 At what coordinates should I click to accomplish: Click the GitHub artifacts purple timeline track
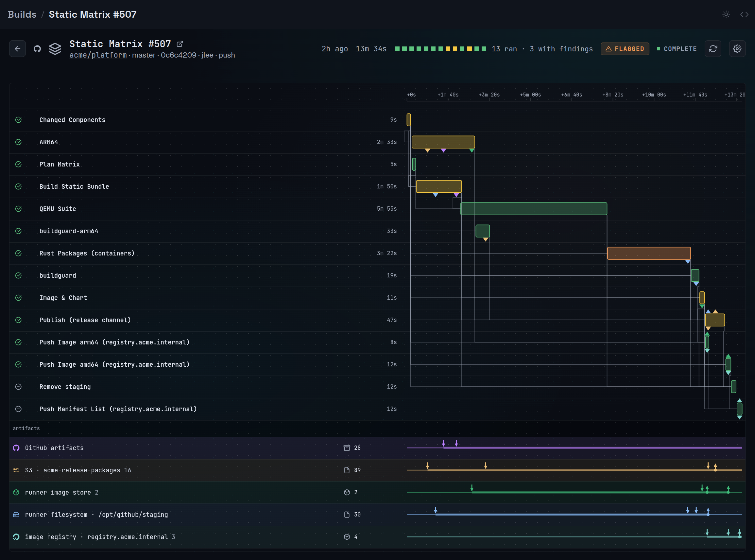point(575,448)
